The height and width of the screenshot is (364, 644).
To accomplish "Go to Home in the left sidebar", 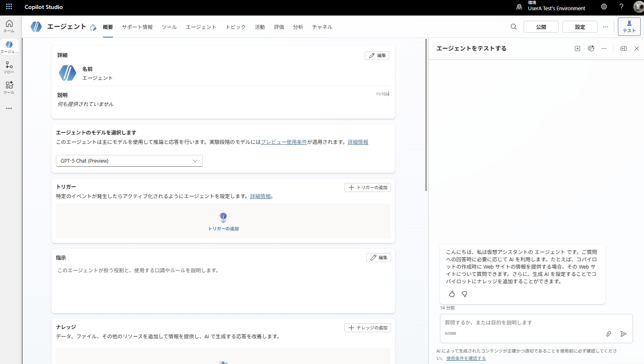I will (9, 26).
